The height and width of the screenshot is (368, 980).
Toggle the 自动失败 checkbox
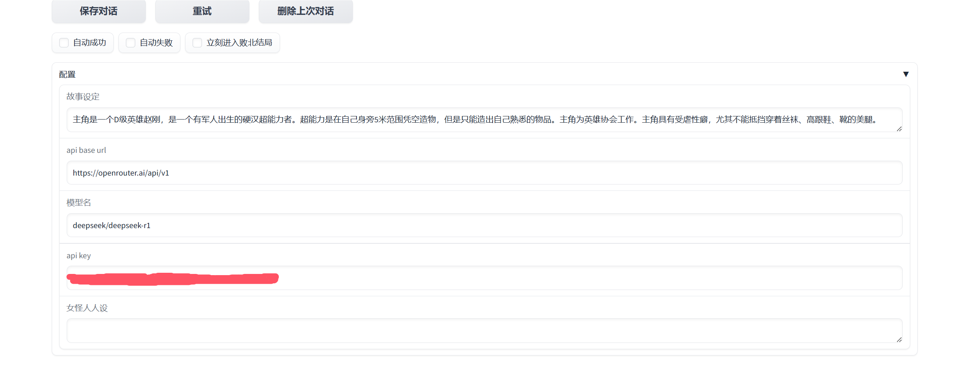pyautogui.click(x=131, y=43)
